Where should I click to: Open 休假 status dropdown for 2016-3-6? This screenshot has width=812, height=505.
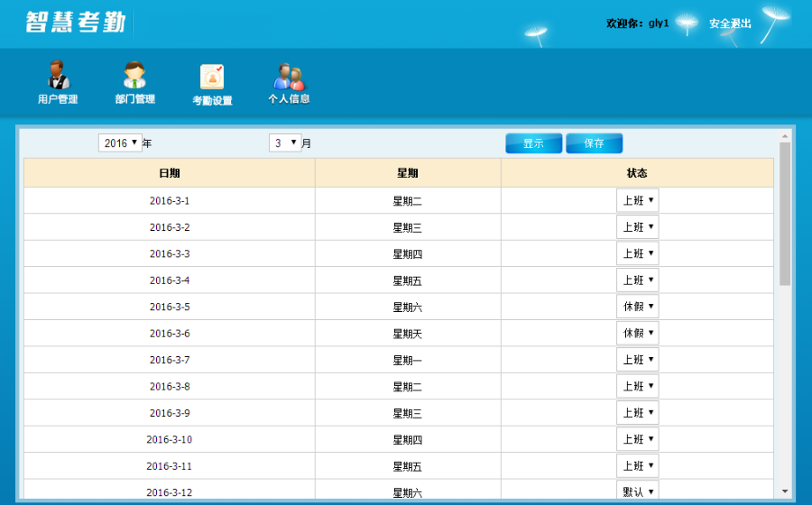(638, 333)
